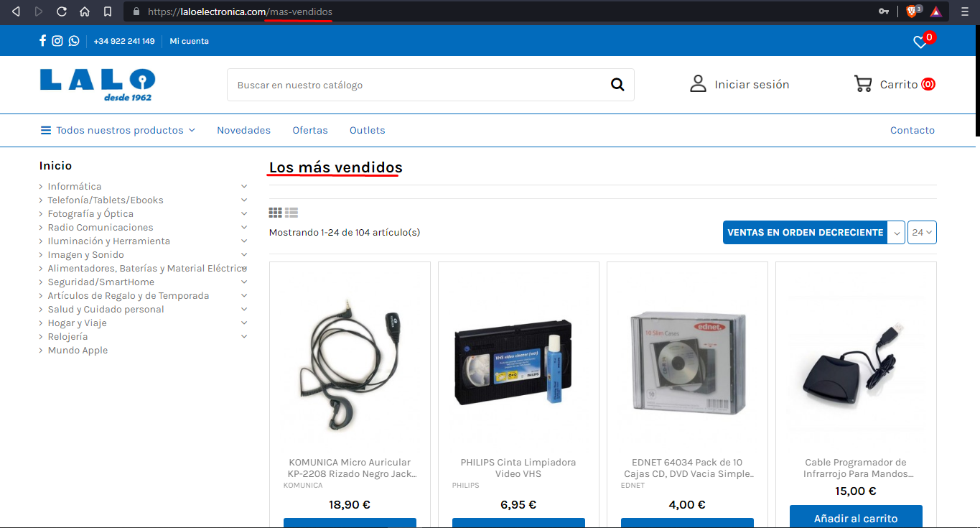Click the padlock site security icon

pyautogui.click(x=136, y=11)
